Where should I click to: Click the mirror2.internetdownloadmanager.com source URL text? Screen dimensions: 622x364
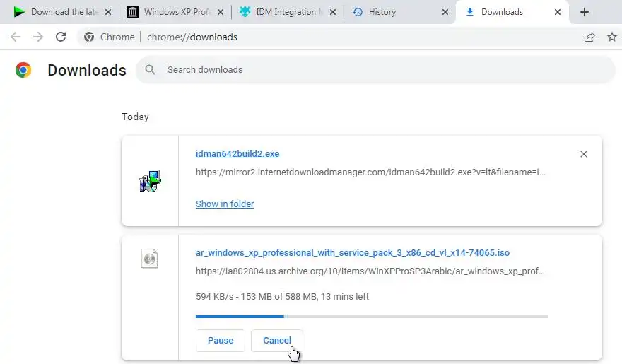[x=370, y=172]
